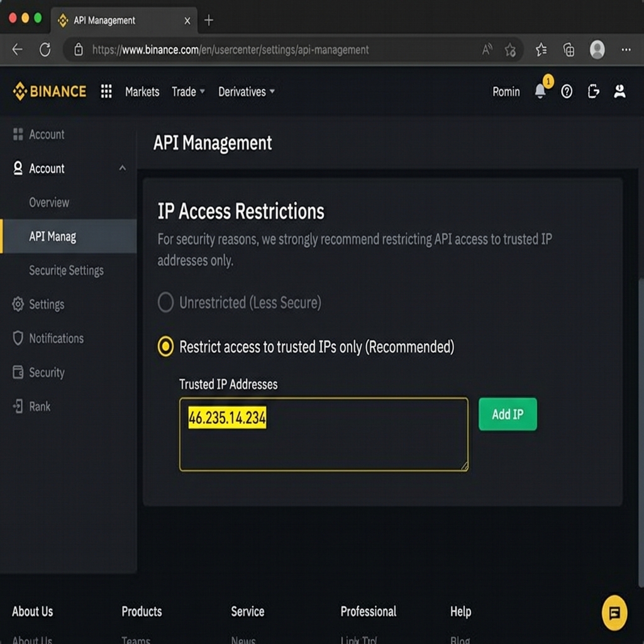Open the favorites list icon
This screenshot has height=644, width=644.
[x=541, y=50]
